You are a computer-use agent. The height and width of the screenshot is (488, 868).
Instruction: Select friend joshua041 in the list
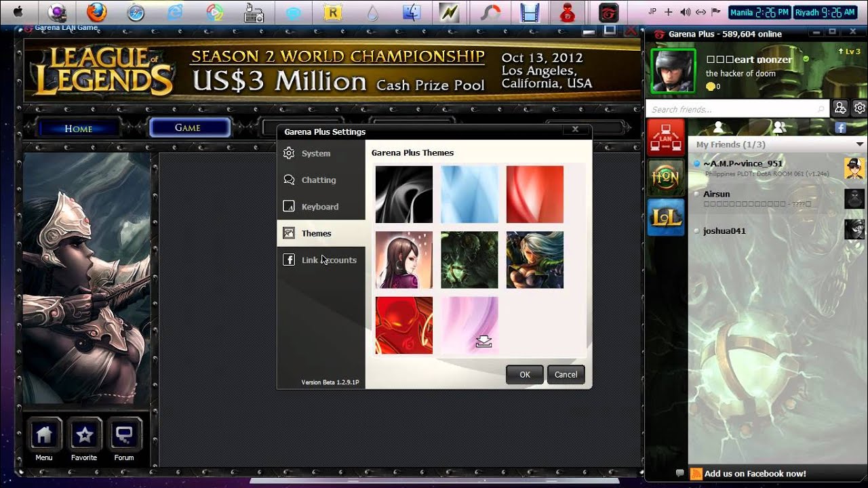click(x=778, y=230)
